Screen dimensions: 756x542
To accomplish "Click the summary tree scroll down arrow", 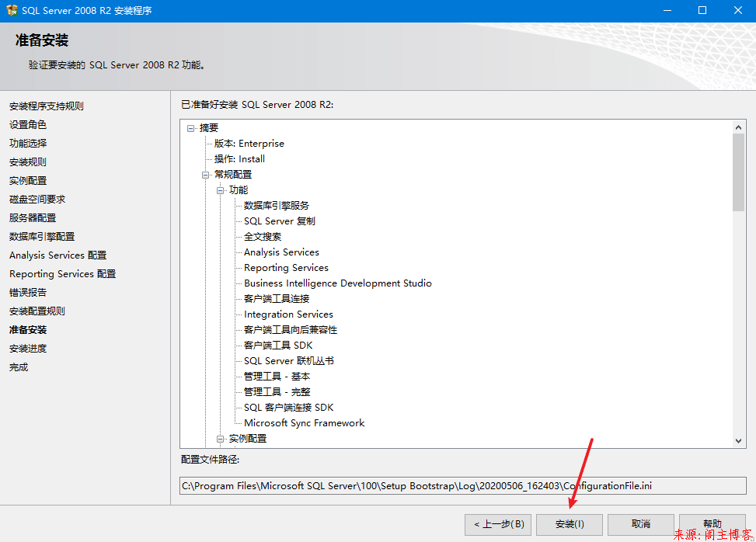I will (x=738, y=440).
